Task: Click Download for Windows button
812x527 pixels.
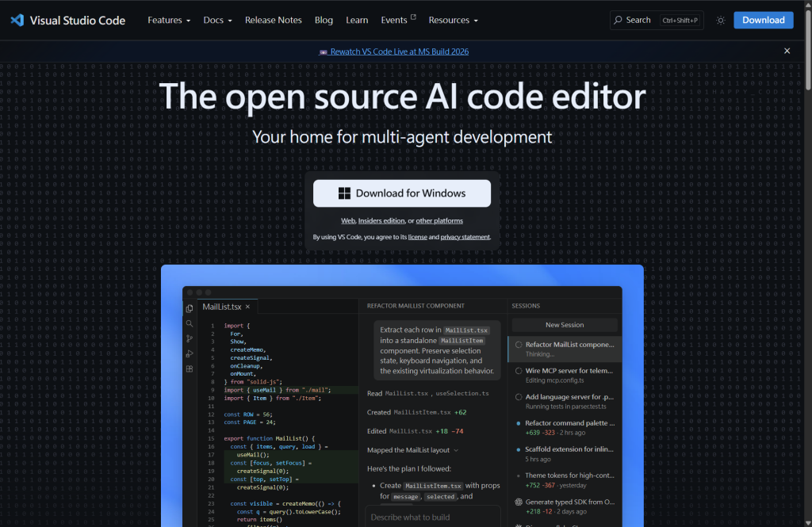Action: [402, 193]
